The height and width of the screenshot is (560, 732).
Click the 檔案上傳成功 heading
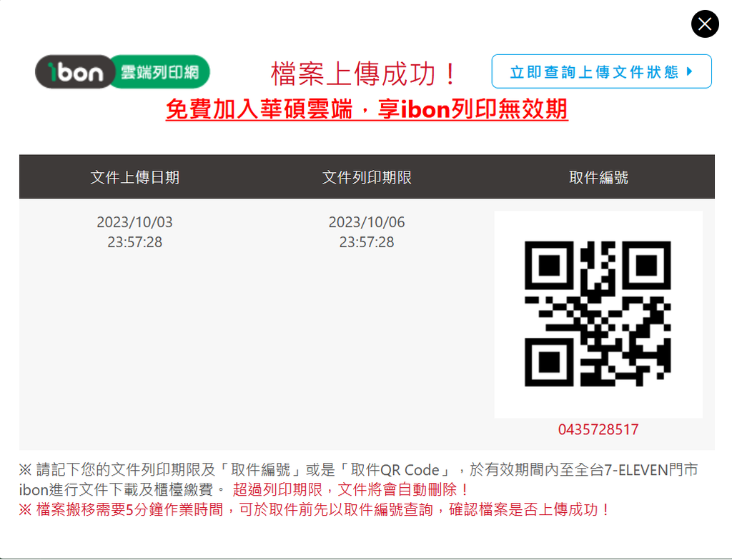click(x=364, y=74)
